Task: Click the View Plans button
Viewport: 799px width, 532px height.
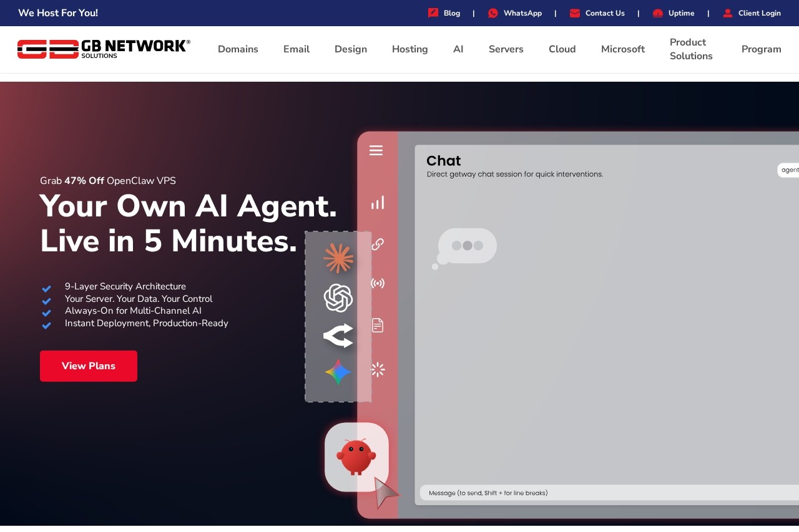Action: coord(89,366)
